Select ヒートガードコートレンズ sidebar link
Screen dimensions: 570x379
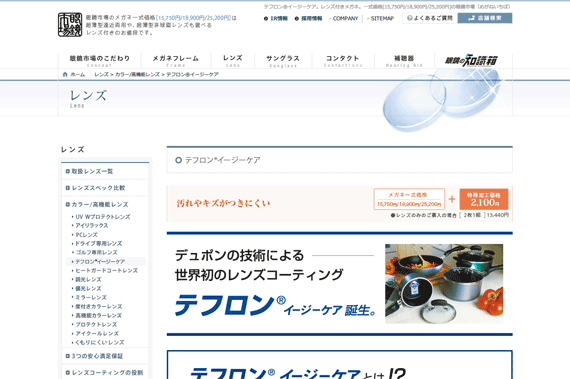pos(105,270)
